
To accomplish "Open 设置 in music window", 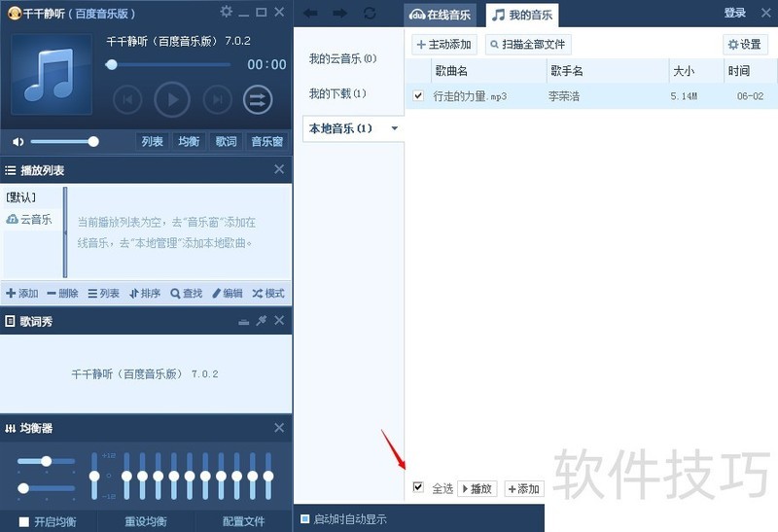I will 745,45.
